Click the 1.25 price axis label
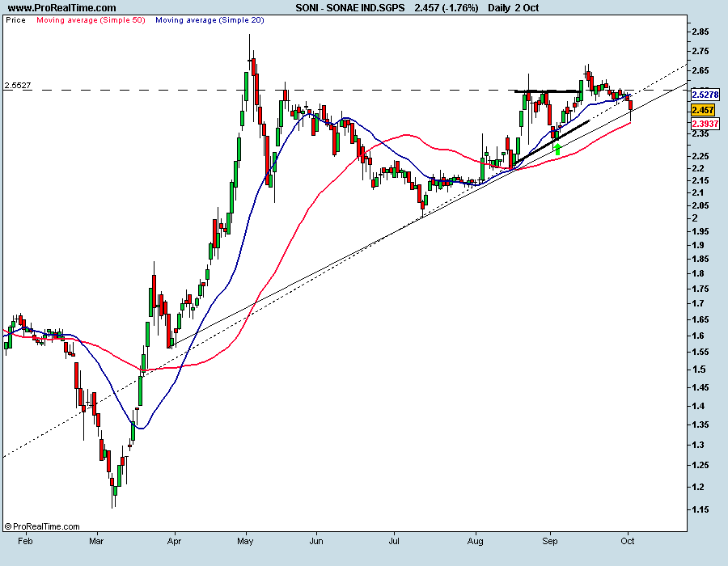The image size is (728, 566). [x=700, y=465]
